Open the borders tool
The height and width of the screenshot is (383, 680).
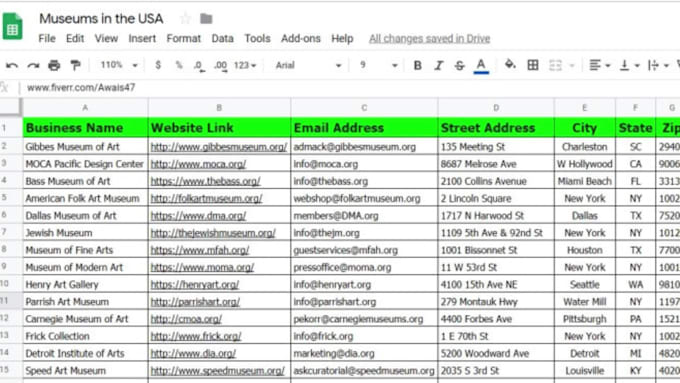click(533, 65)
